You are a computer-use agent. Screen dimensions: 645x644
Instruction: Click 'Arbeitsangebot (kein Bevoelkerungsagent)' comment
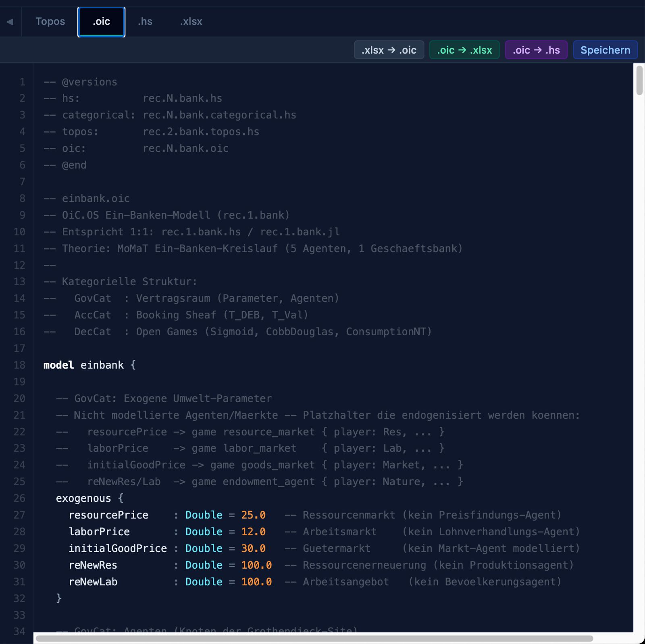pos(423,582)
